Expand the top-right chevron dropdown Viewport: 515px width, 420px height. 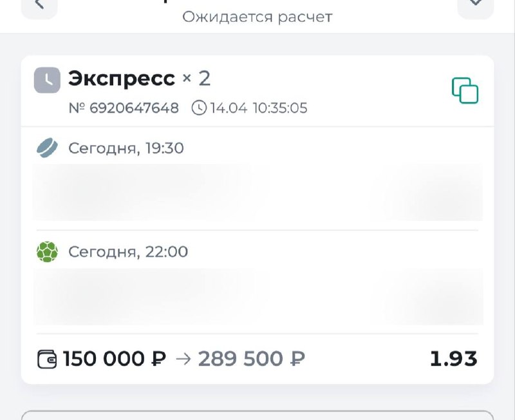pos(475,5)
